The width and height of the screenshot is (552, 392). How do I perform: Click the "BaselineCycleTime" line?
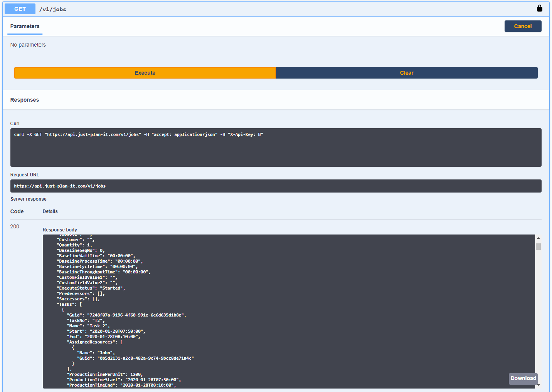[x=97, y=266]
